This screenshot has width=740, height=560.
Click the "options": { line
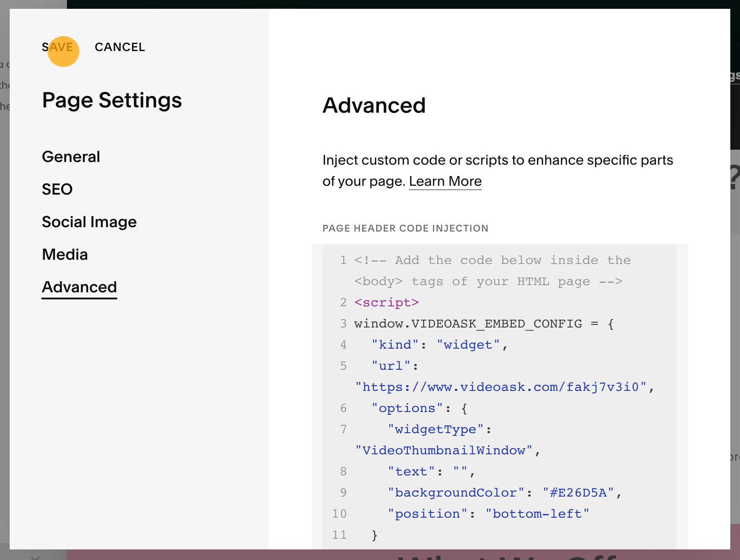coord(419,408)
